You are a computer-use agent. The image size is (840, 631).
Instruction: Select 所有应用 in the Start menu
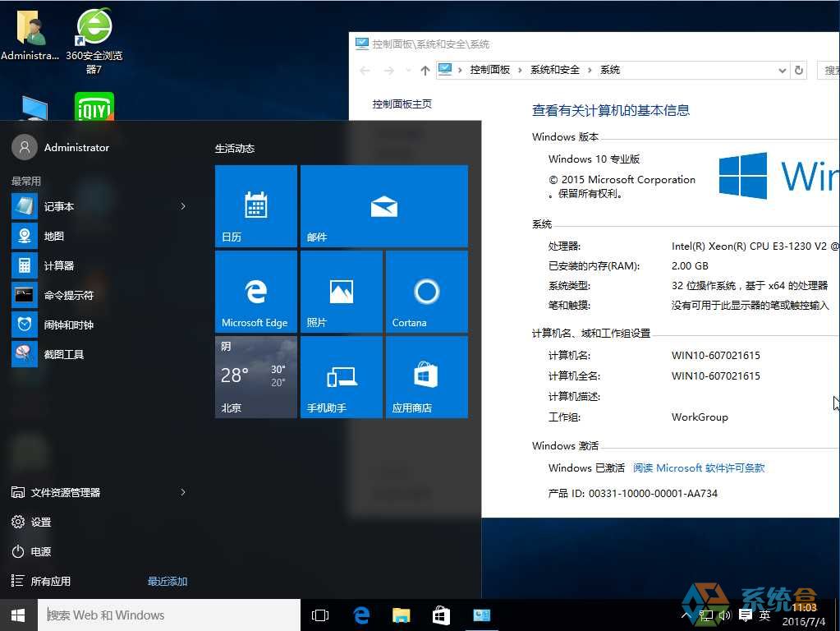click(51, 581)
